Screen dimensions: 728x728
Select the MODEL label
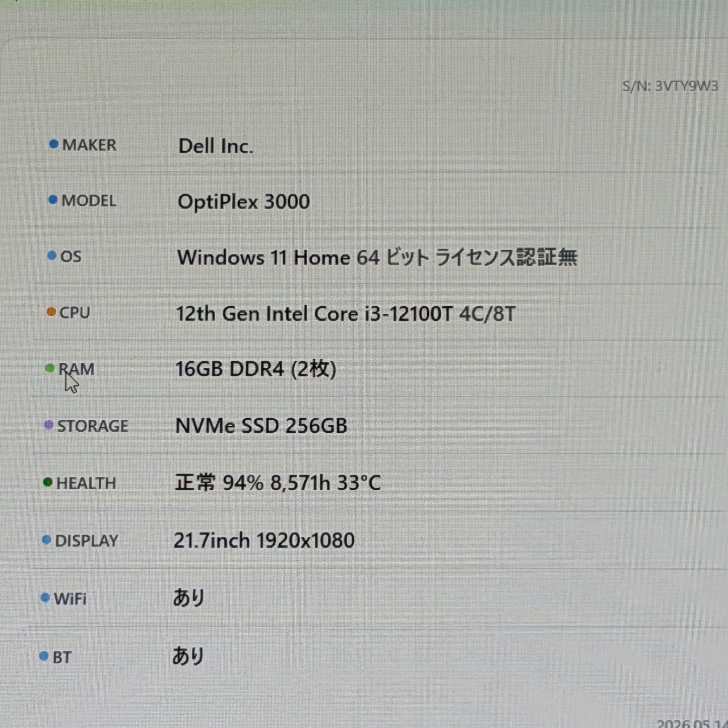(89, 201)
